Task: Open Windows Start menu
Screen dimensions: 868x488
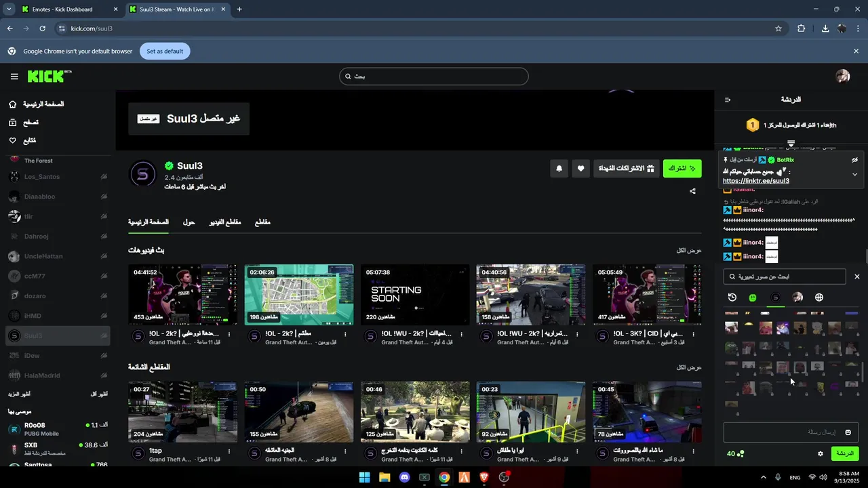Action: click(x=365, y=477)
